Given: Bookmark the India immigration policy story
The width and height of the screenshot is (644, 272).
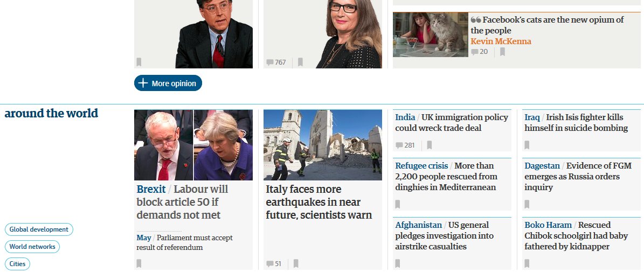Looking at the screenshot, I should pyautogui.click(x=429, y=145).
